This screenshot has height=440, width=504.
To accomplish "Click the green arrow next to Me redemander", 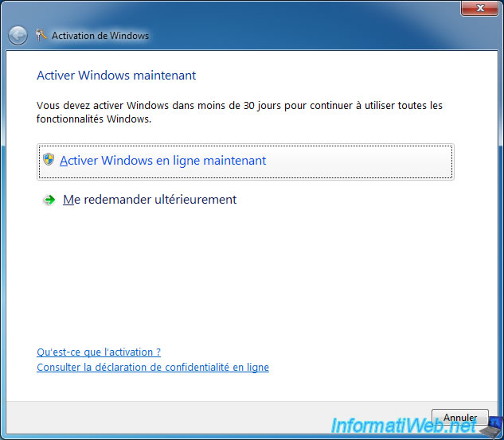I will coord(49,200).
